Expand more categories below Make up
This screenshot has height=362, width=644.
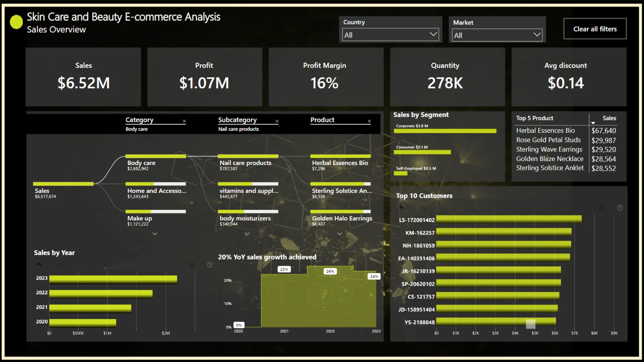155,234
